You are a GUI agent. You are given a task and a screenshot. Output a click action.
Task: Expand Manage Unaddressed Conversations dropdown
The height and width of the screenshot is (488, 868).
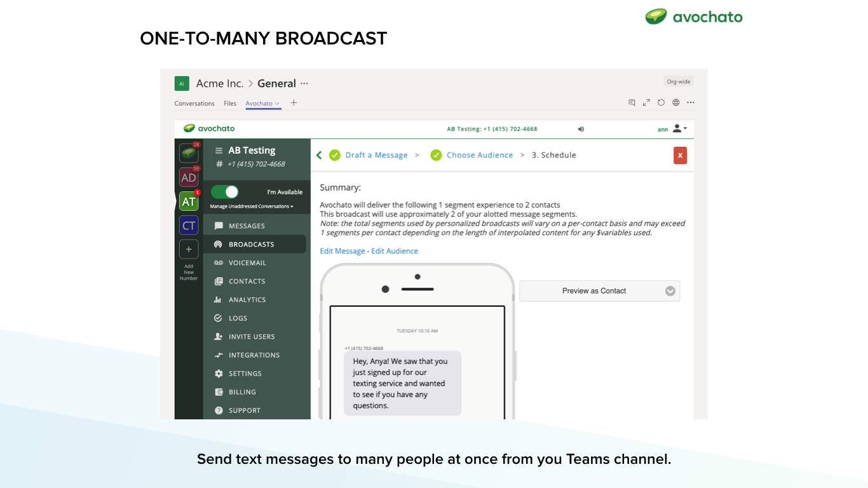point(252,207)
